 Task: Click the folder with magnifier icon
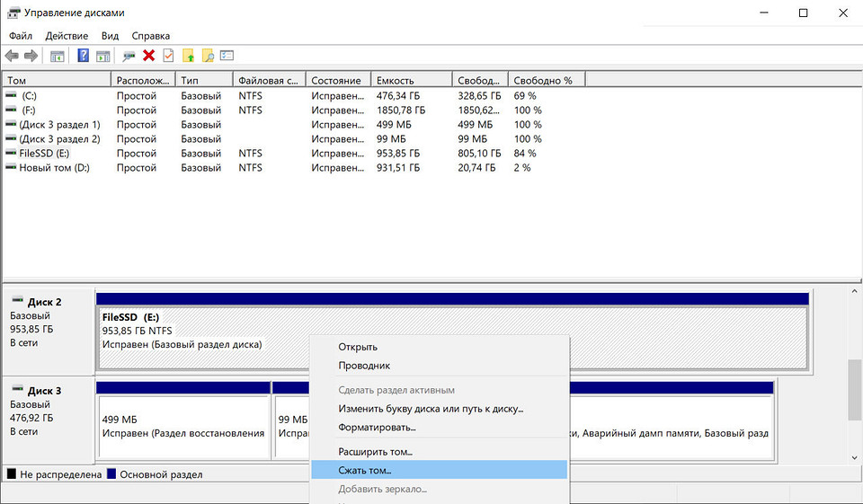point(208,56)
